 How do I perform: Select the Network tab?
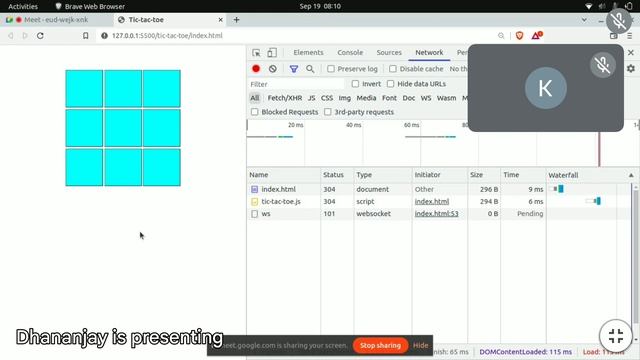429,53
